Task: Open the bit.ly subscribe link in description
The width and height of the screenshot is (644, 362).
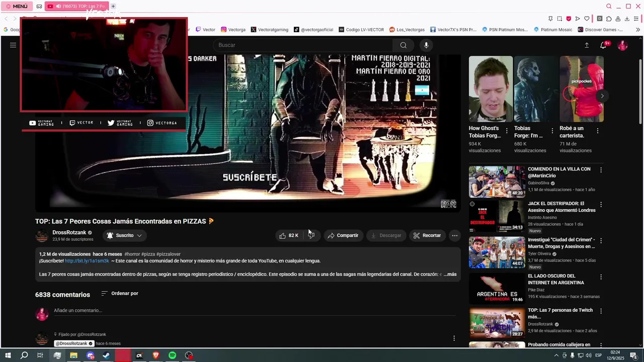Action: click(x=87, y=261)
